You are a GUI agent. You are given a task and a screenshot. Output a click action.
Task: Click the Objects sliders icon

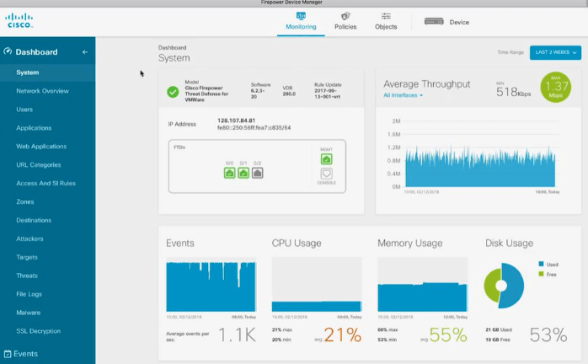tap(386, 16)
